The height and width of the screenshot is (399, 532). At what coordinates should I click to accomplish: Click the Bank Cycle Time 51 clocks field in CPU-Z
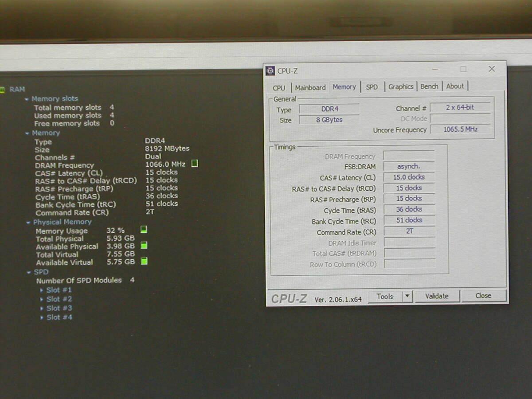(x=409, y=220)
